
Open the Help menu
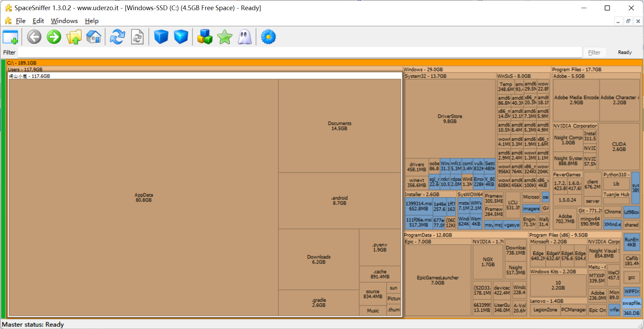(91, 21)
